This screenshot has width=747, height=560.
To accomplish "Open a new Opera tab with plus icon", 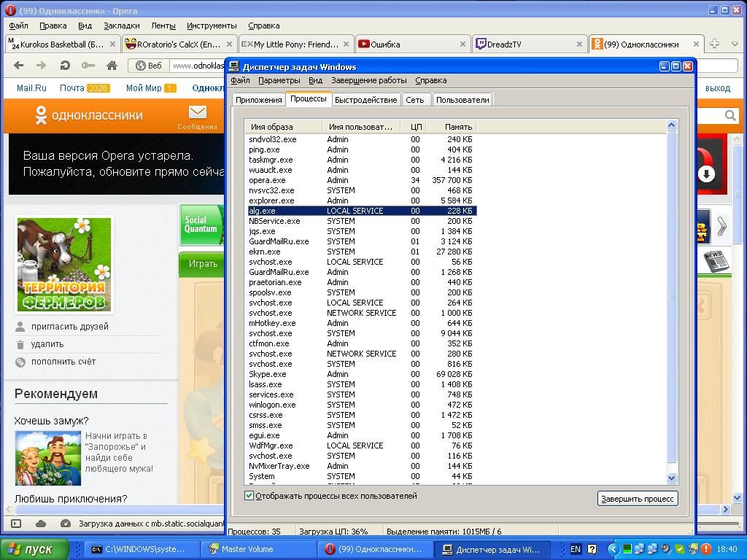I will click(x=714, y=44).
